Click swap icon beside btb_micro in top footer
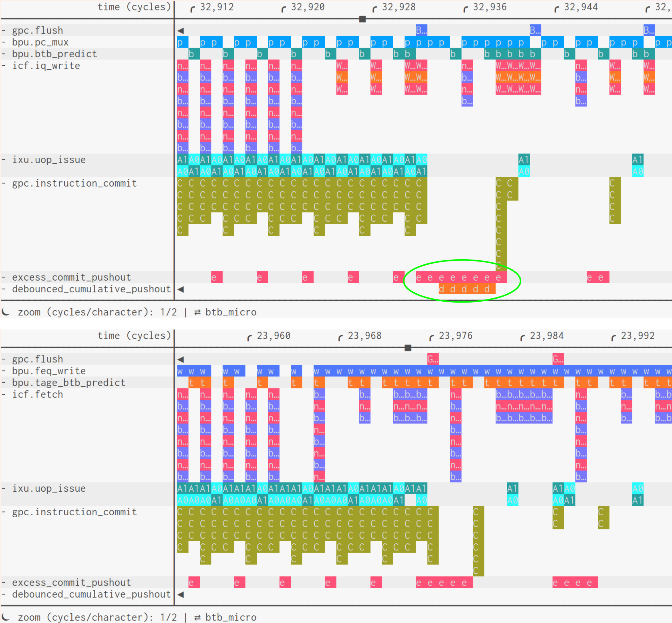Screen dimensions: 672x623 (x=197, y=312)
